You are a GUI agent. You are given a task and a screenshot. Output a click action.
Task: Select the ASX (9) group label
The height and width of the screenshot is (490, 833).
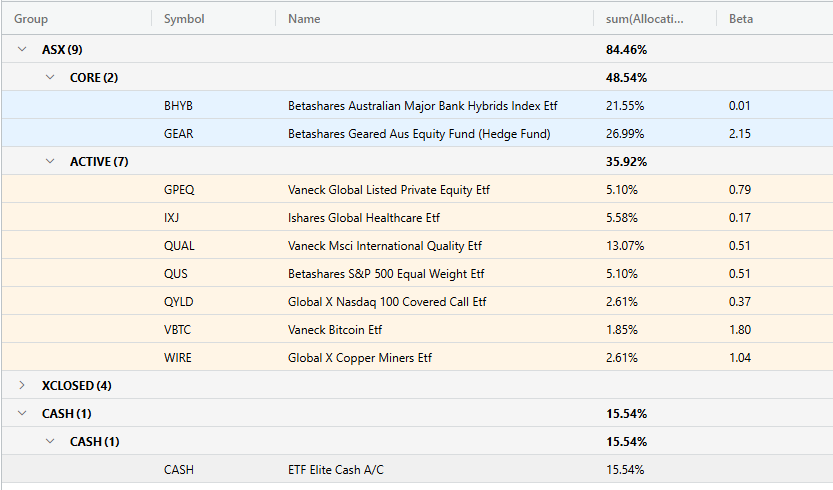[x=62, y=50]
